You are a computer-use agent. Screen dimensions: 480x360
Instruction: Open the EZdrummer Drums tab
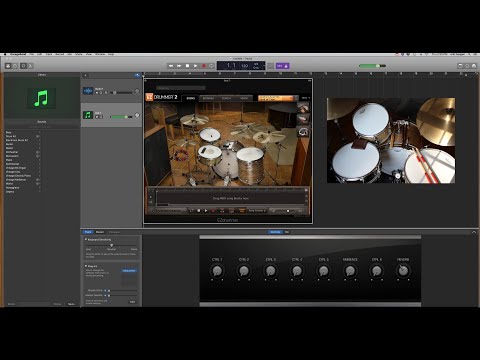pyautogui.click(x=191, y=98)
